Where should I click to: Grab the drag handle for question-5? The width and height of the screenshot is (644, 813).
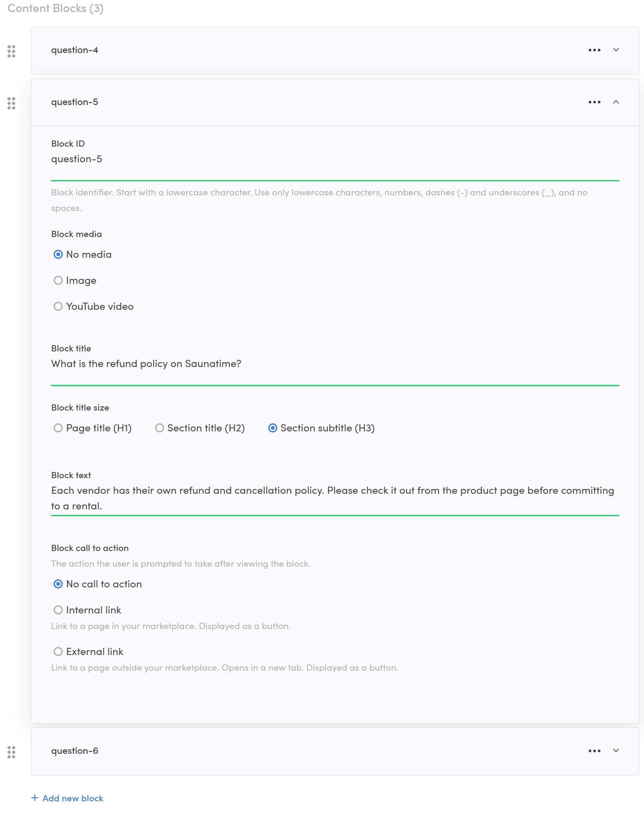point(11,103)
